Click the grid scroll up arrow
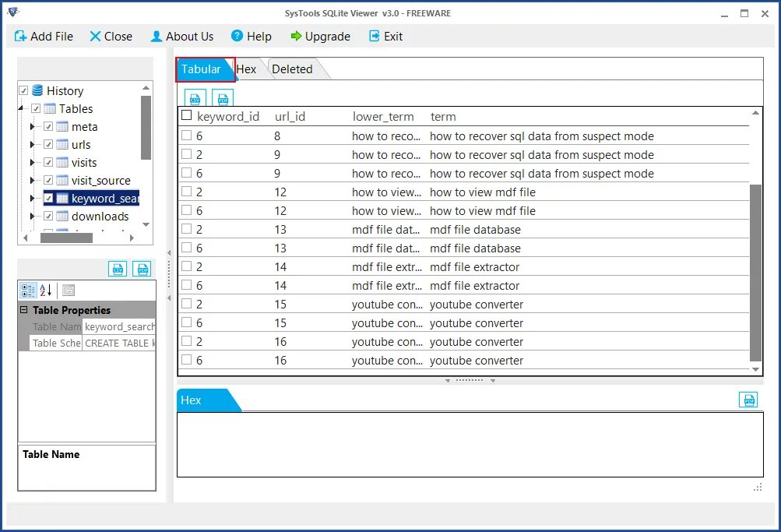The width and height of the screenshot is (781, 532). point(755,113)
